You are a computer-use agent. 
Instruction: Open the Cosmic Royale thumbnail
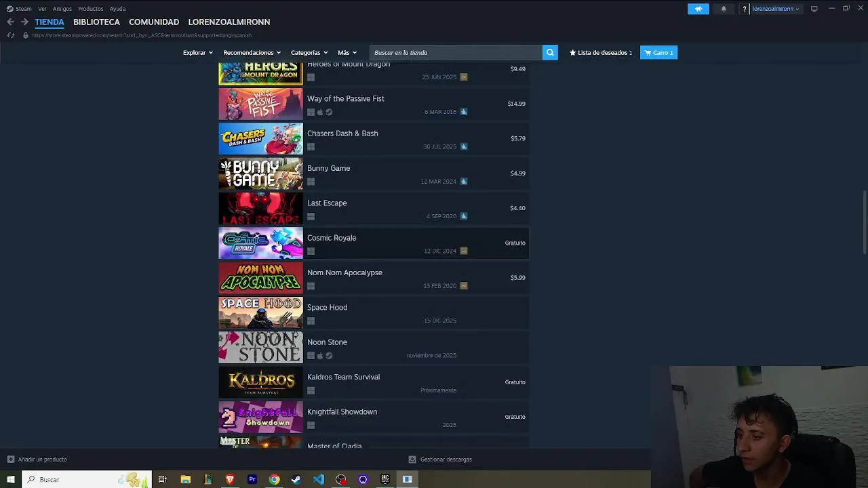pyautogui.click(x=260, y=243)
